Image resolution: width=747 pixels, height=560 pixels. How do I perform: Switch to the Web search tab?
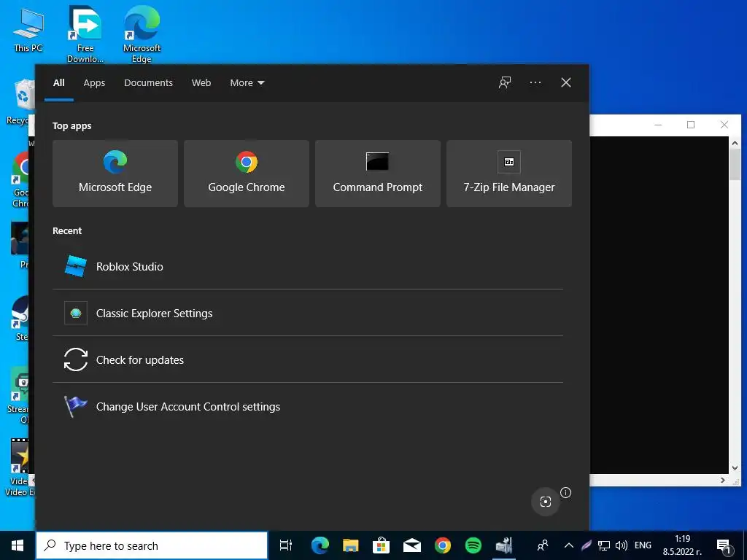pos(201,83)
